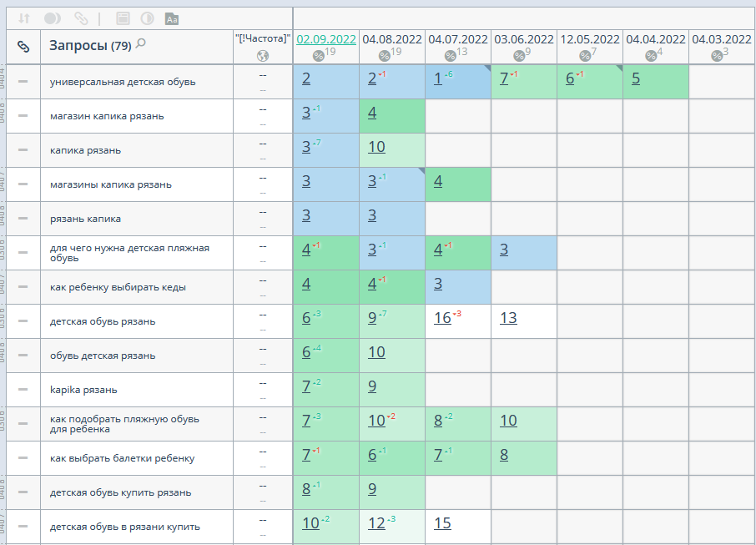
Task: Open position 16 for детская обувь рязань
Action: pyautogui.click(x=442, y=318)
